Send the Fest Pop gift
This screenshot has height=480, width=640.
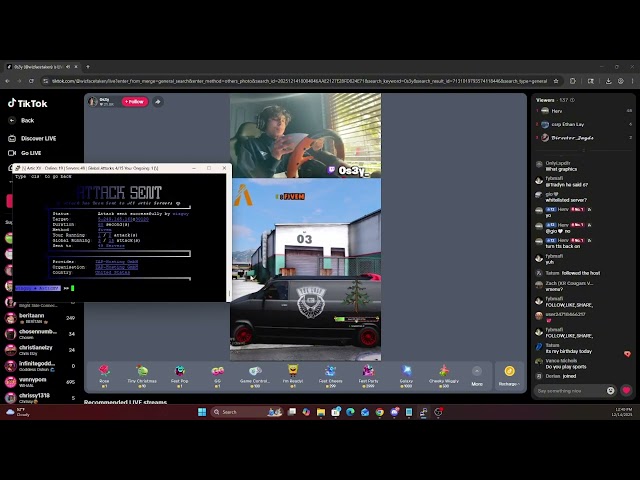[x=180, y=376]
